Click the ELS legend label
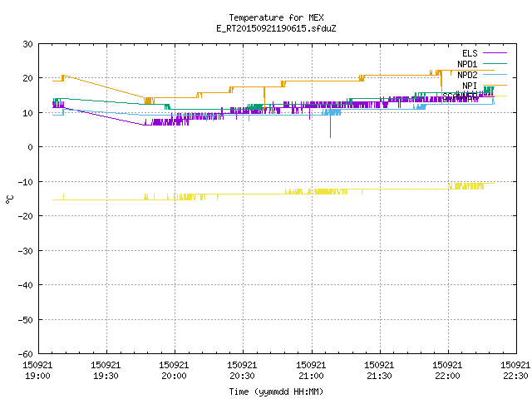 (x=470, y=53)
